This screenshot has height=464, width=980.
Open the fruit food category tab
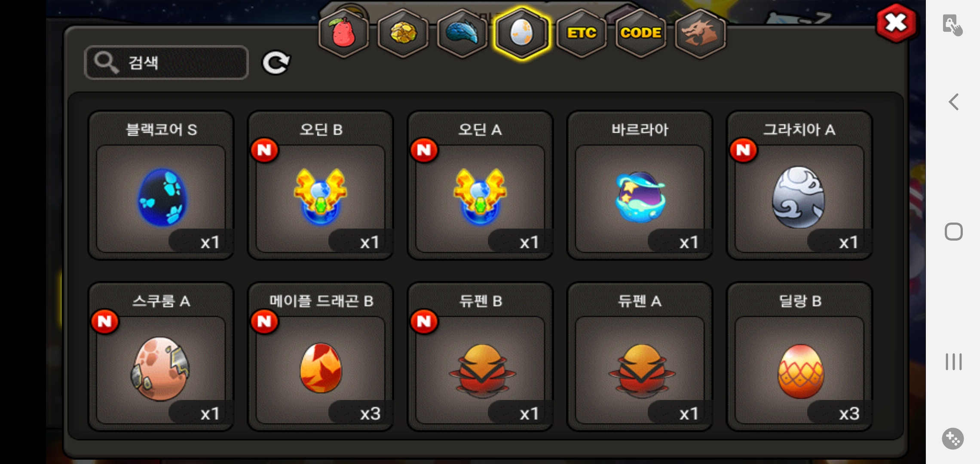pos(343,33)
